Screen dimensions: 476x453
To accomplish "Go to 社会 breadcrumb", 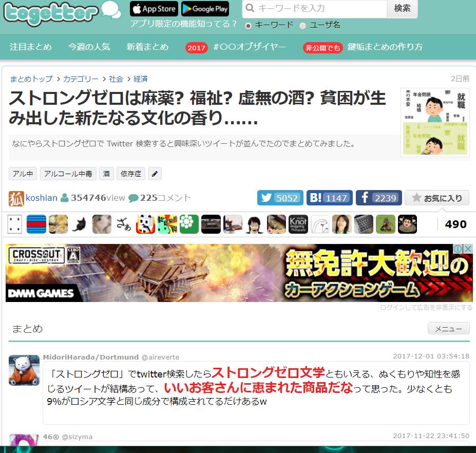I will tap(116, 79).
